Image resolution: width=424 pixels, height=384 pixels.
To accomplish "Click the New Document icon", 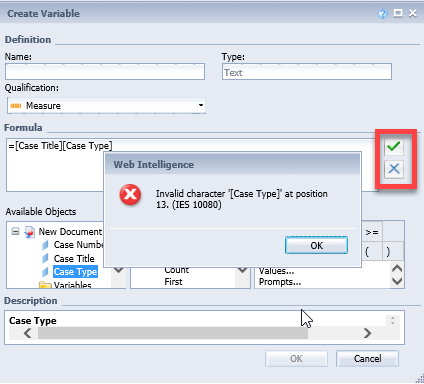I will (29, 232).
